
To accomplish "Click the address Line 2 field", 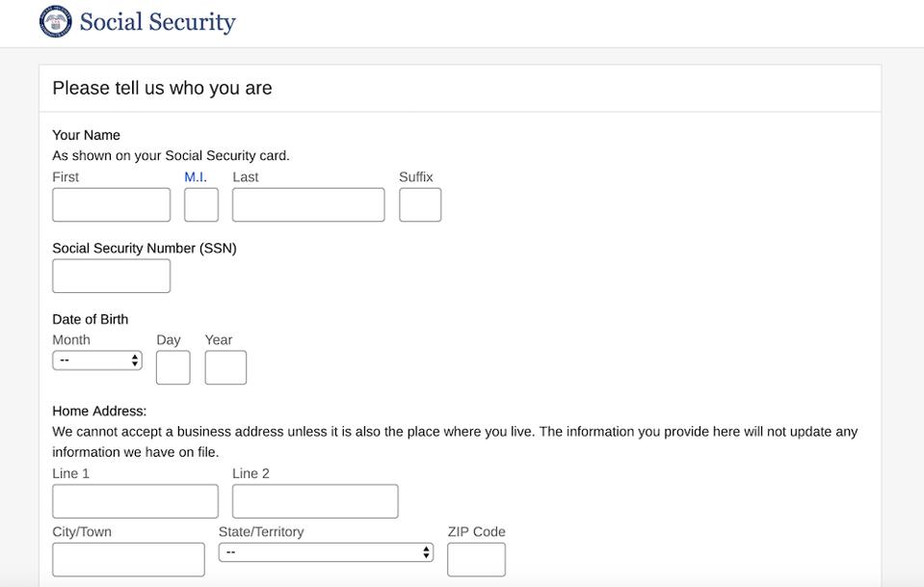I will [315, 501].
